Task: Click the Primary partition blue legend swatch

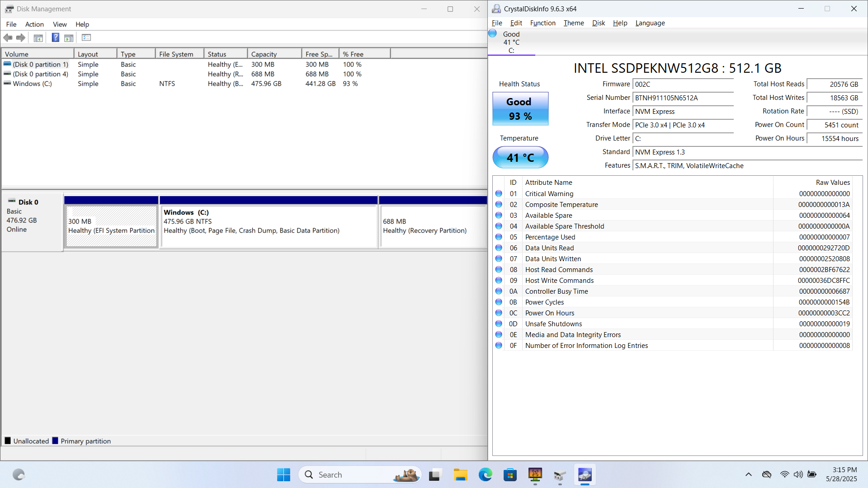Action: coord(55,441)
